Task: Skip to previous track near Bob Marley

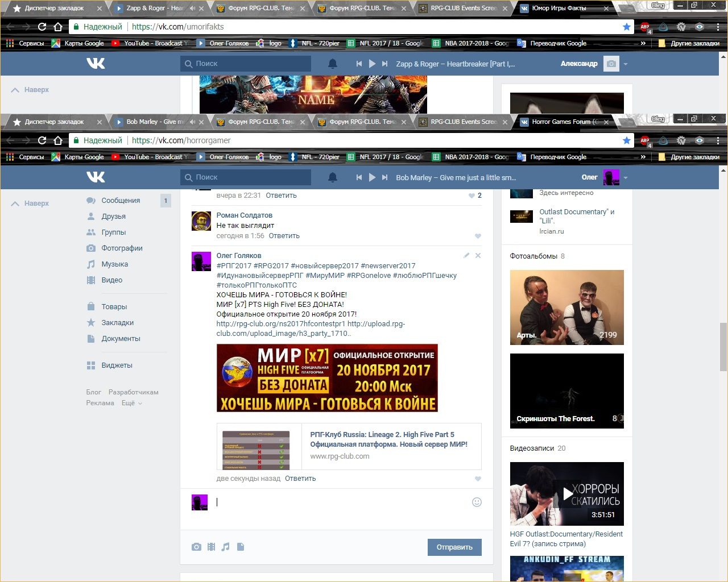Action: click(359, 177)
